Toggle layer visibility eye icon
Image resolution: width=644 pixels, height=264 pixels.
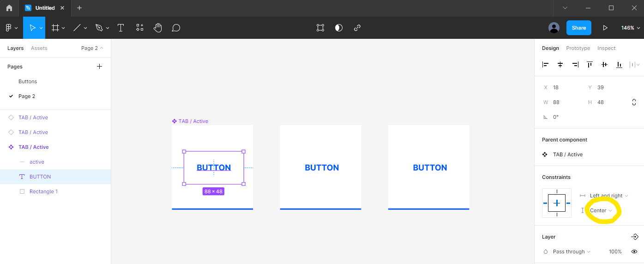pyautogui.click(x=634, y=252)
